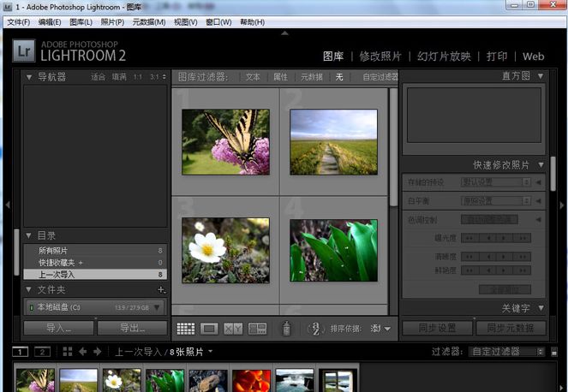Decrease 鲜艳度 by large step button
This screenshot has height=392, width=568.
coord(469,270)
